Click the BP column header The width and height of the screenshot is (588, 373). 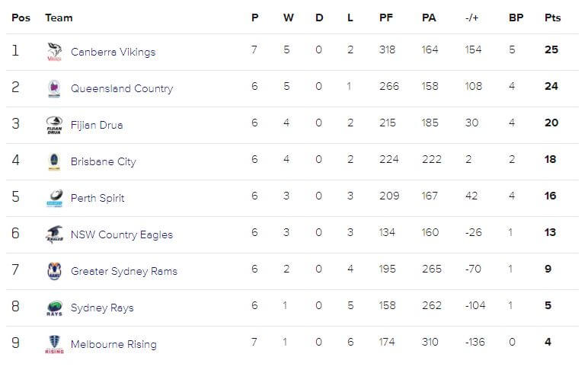click(516, 18)
